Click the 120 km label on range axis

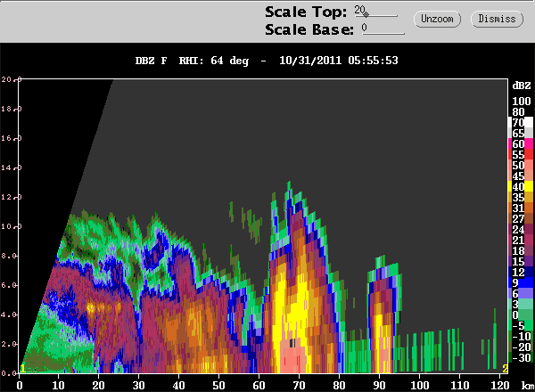[500, 386]
